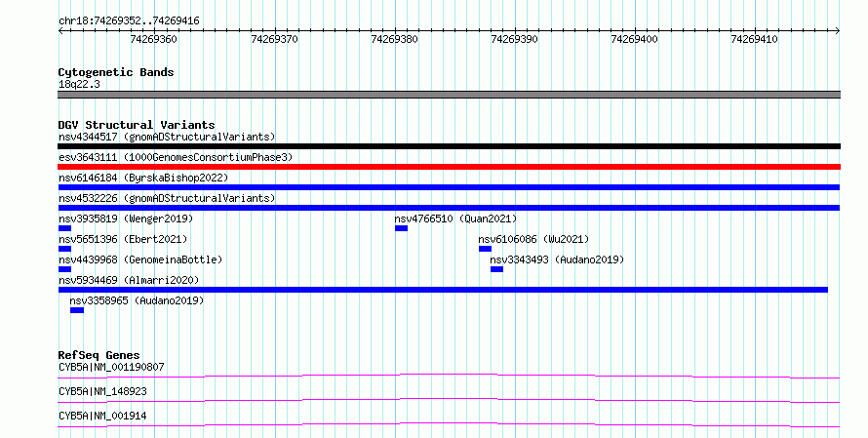Click the small blue nsv4439968 feature block
This screenshot has width=868, height=438.
[x=64, y=269]
